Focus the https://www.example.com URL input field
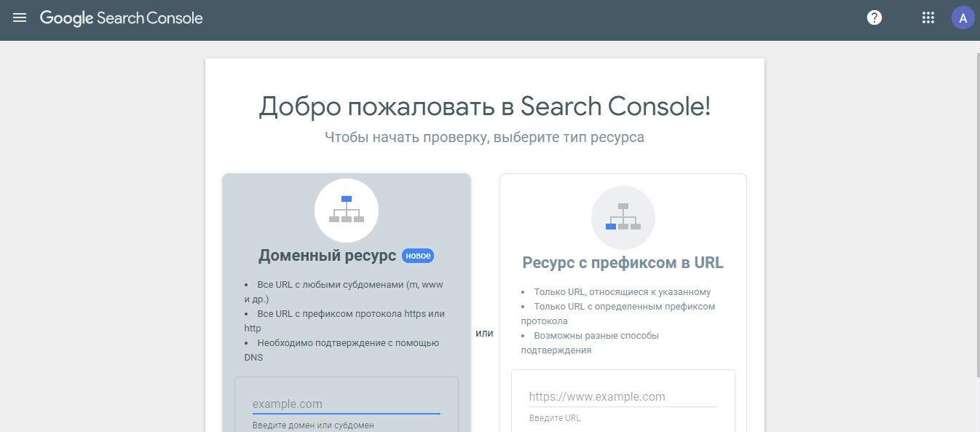 (623, 397)
